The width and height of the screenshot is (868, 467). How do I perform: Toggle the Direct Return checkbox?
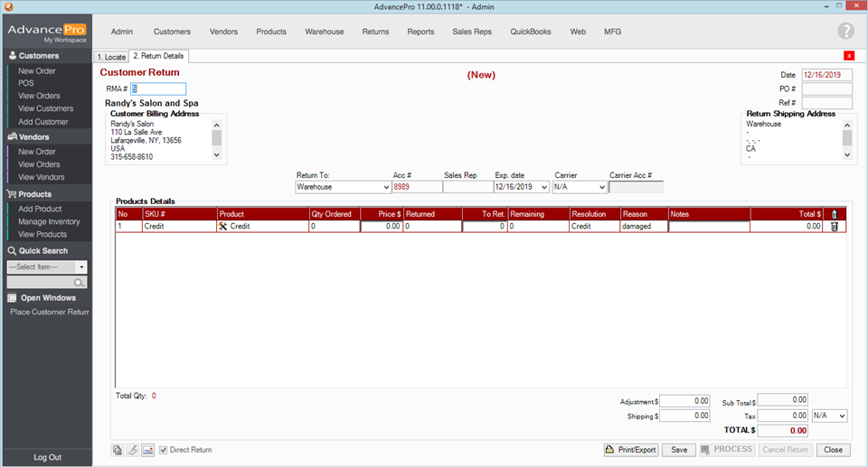164,450
